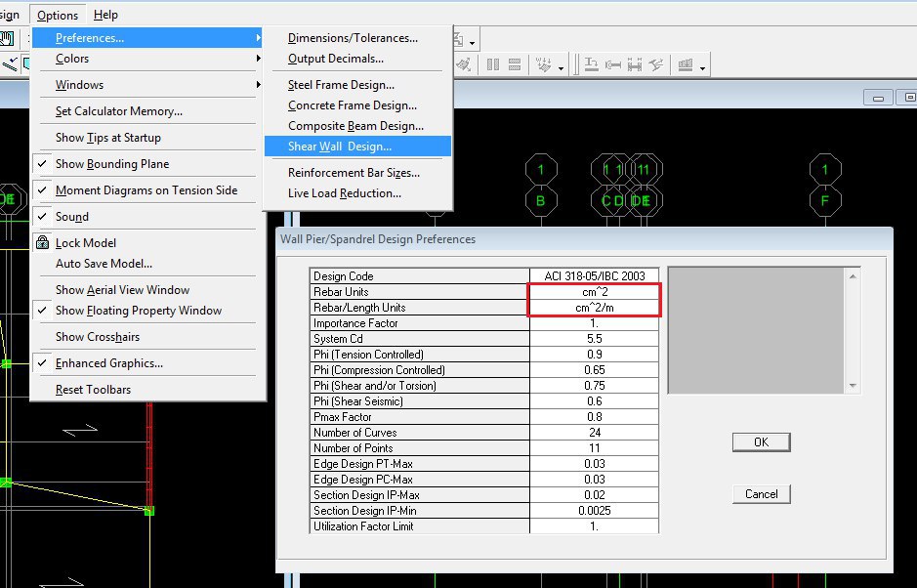
Task: Open the Options menu
Action: point(58,15)
